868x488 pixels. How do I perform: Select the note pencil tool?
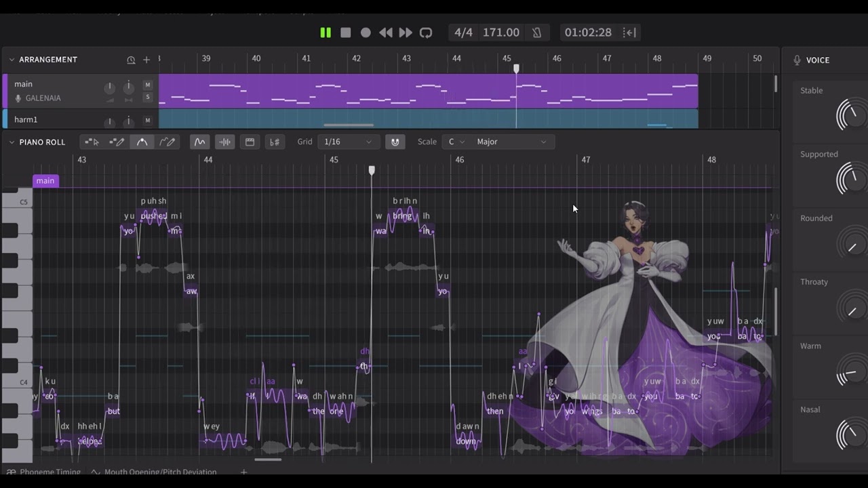[x=117, y=142]
